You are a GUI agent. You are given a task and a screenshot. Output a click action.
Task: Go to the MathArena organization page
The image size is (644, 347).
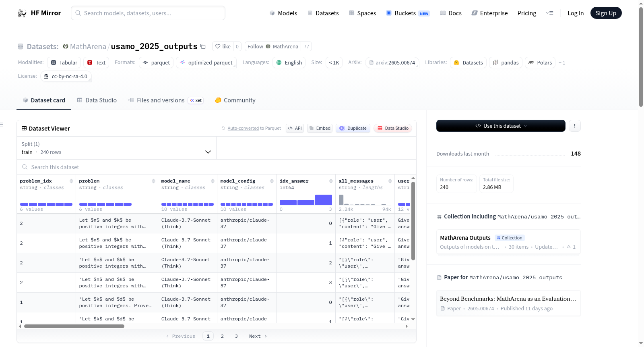88,47
